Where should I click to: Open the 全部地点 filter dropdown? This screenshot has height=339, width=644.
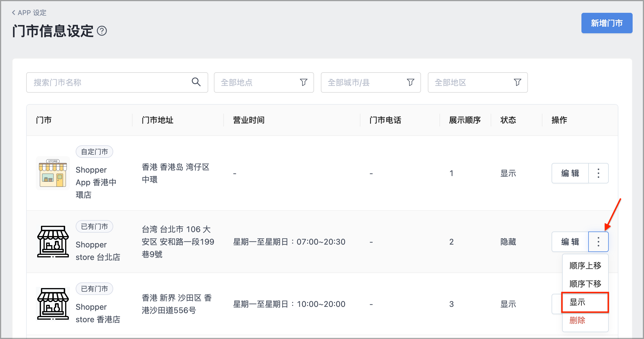click(x=264, y=82)
